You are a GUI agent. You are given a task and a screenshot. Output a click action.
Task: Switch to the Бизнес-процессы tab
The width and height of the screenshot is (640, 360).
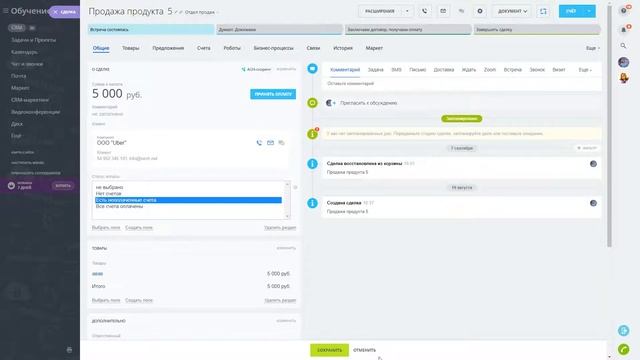[x=273, y=48]
